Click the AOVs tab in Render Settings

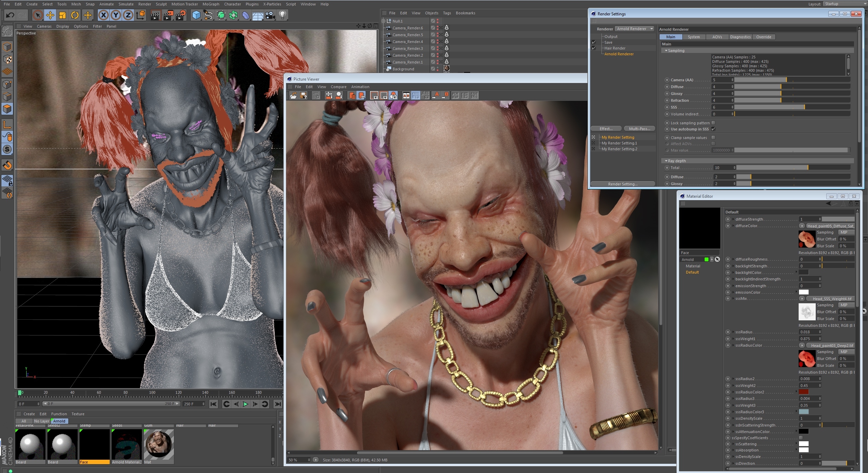click(x=718, y=37)
